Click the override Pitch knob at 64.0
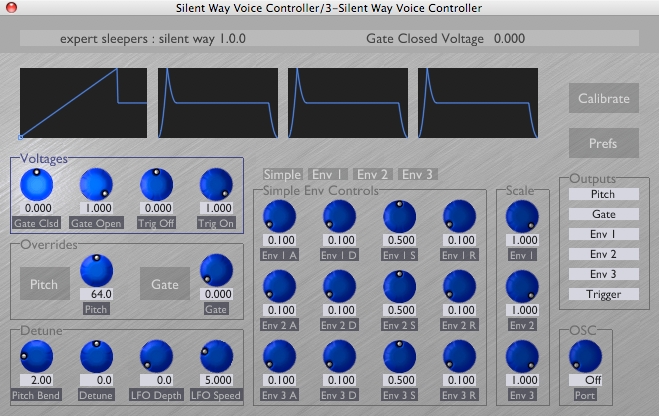 pyautogui.click(x=96, y=270)
